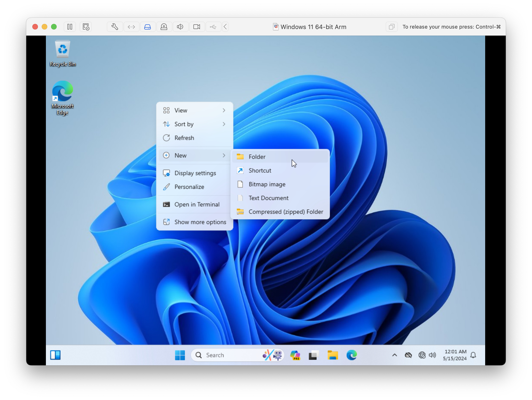Open Microsoft Edge from the taskbar
The width and height of the screenshot is (532, 400).
pyautogui.click(x=352, y=355)
